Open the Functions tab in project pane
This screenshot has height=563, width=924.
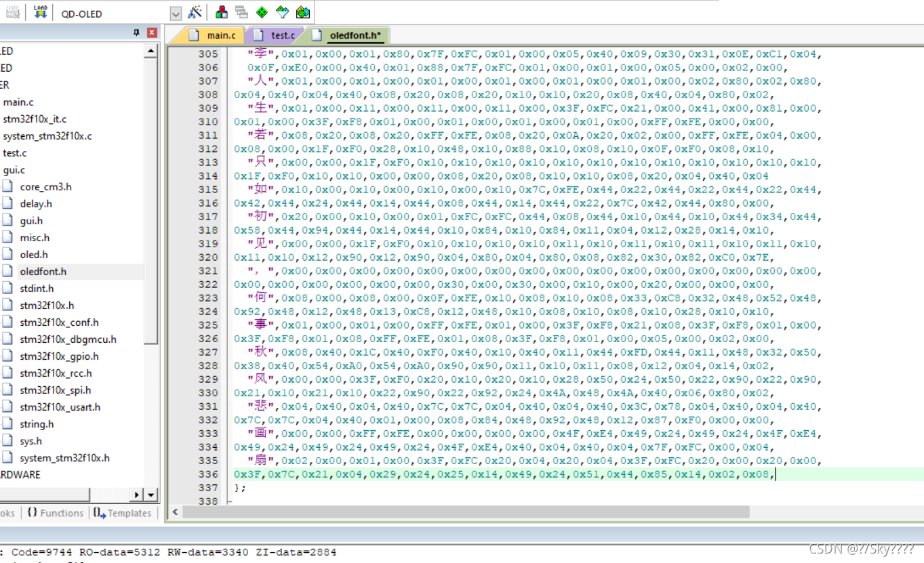click(55, 513)
